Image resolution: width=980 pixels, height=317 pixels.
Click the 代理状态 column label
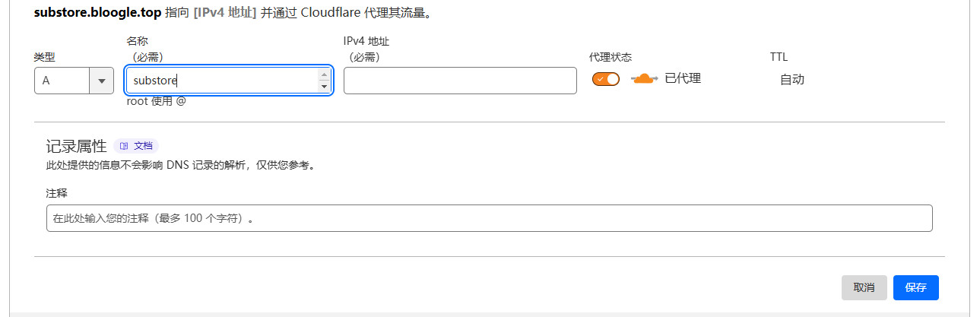611,57
